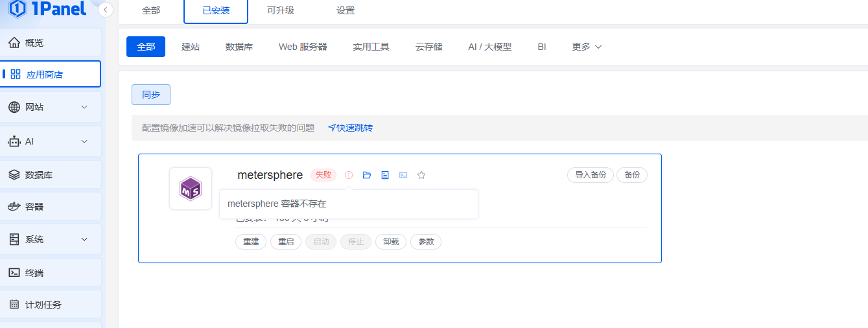Open the metersphere log document icon
The width and height of the screenshot is (868, 328).
click(385, 175)
